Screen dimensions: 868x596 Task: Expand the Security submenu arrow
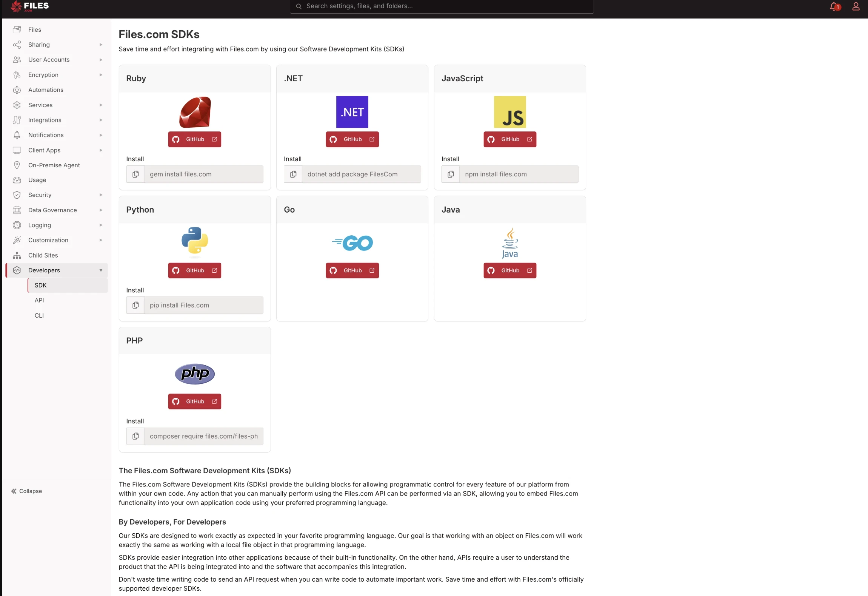pyautogui.click(x=101, y=195)
